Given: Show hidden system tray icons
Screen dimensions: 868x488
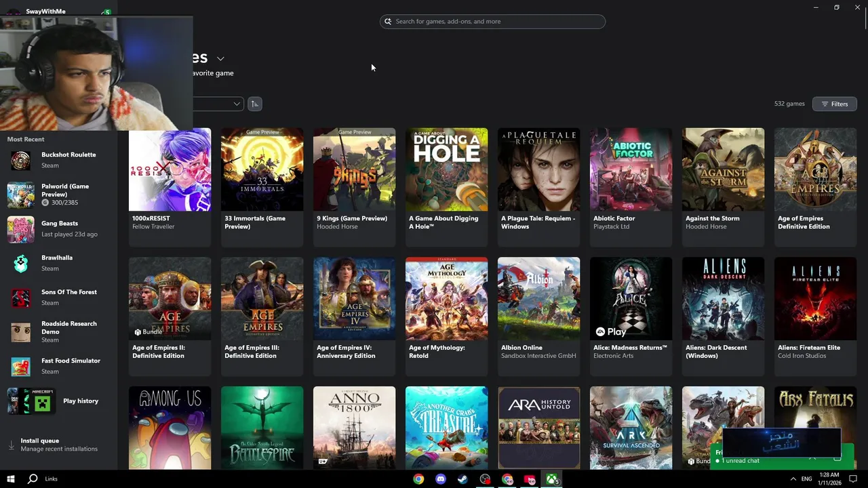Looking at the screenshot, I should coord(793,479).
